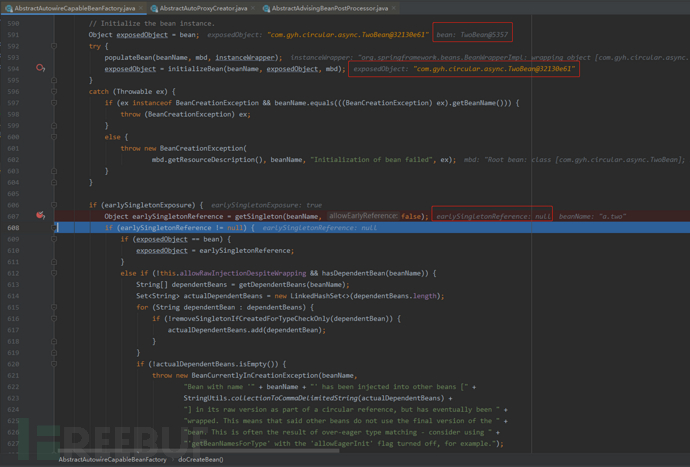Click the file icon on AbstractAdvisingBeanPostProcessor.java tab
The height and width of the screenshot is (467, 690).
267,8
